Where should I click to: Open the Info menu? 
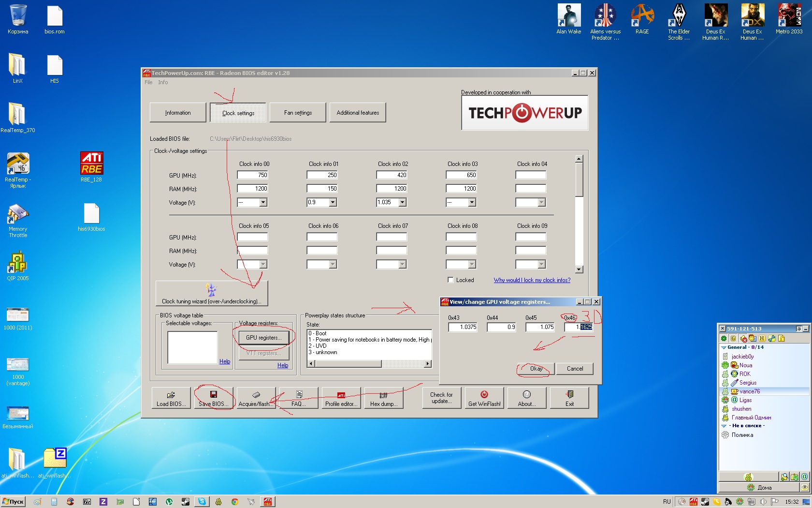tap(163, 82)
